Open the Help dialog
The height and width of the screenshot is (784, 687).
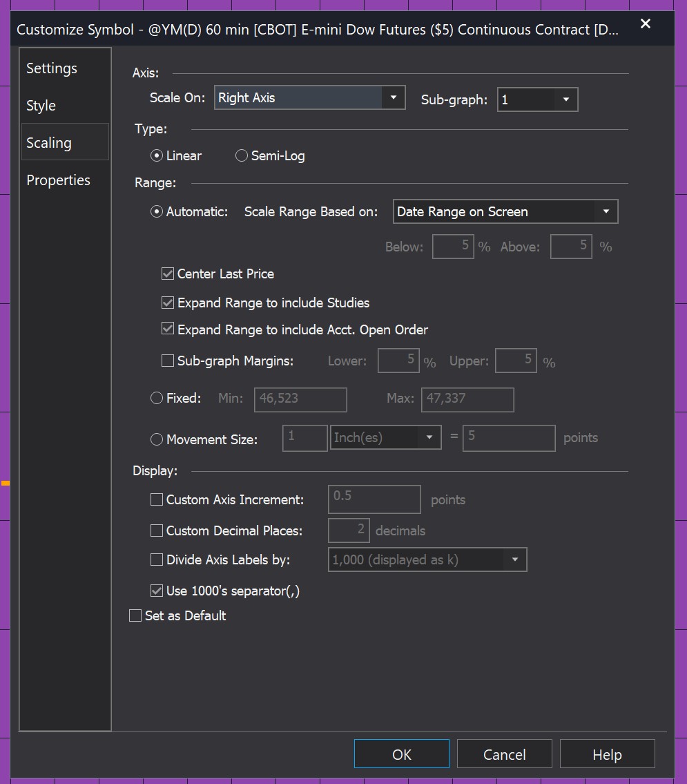tap(607, 753)
